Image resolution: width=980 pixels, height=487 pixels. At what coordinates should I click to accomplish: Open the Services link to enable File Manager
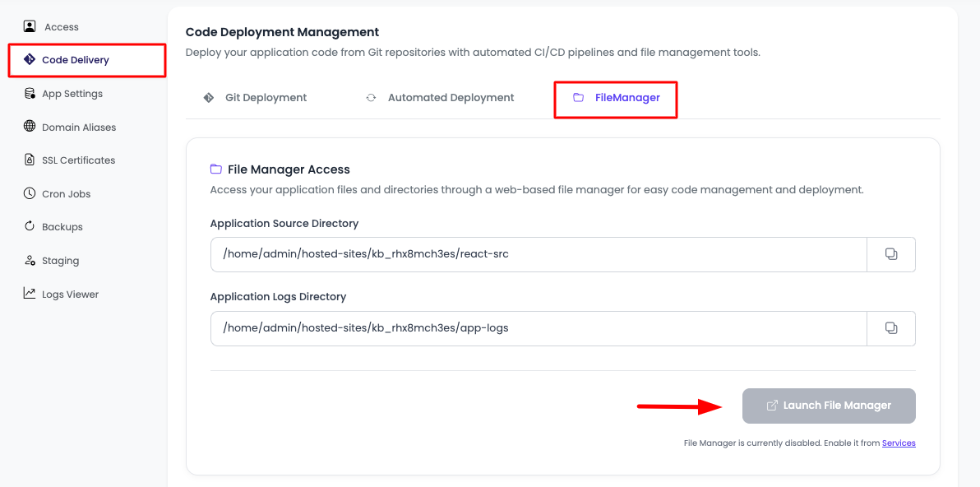(x=899, y=443)
